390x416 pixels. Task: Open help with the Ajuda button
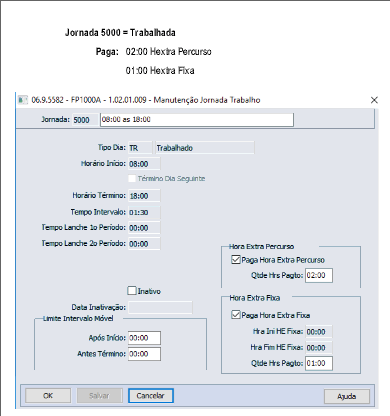click(347, 396)
